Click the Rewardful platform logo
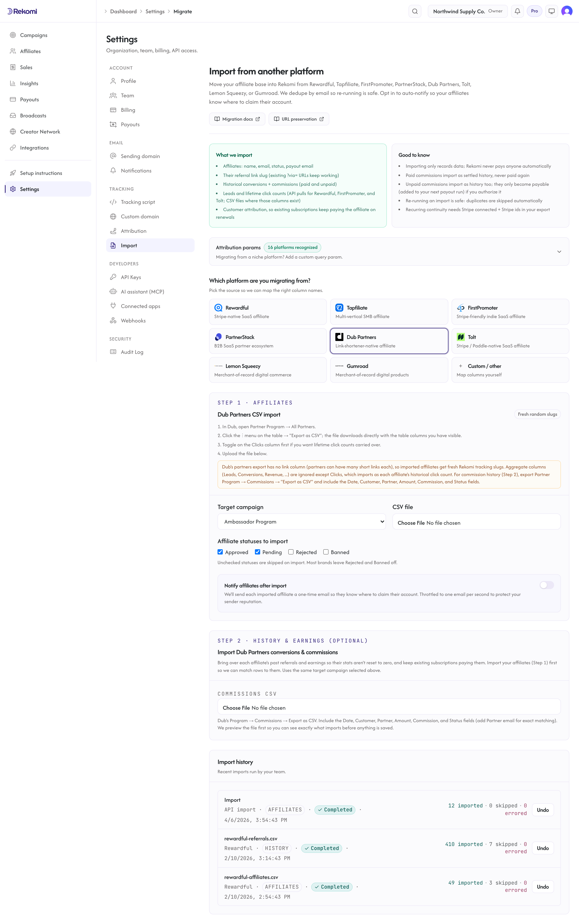The width and height of the screenshot is (579, 924). click(x=218, y=307)
